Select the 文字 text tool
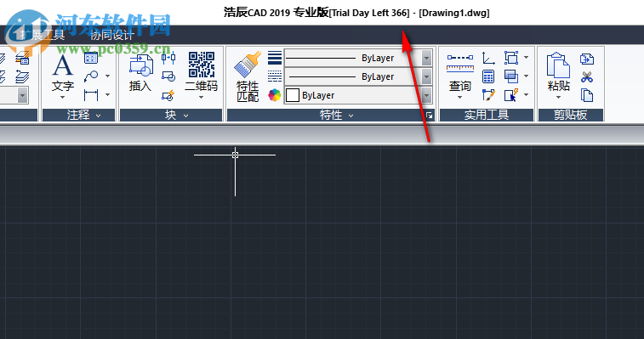 click(x=63, y=72)
